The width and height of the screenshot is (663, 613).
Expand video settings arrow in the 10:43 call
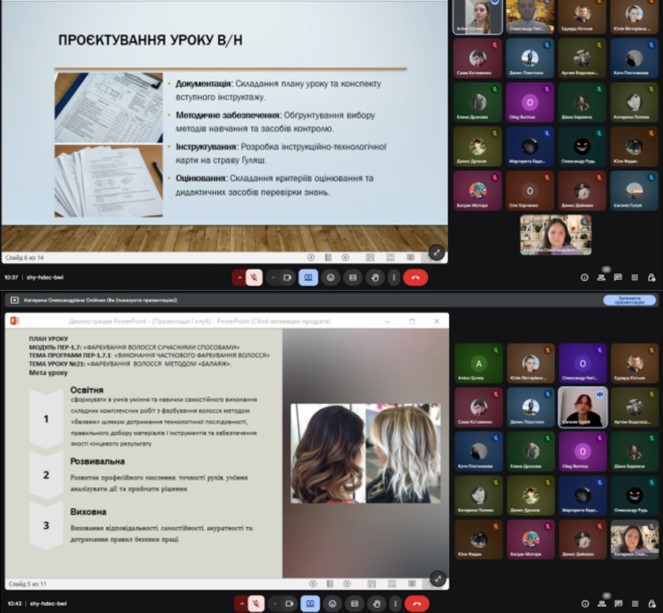point(272,604)
